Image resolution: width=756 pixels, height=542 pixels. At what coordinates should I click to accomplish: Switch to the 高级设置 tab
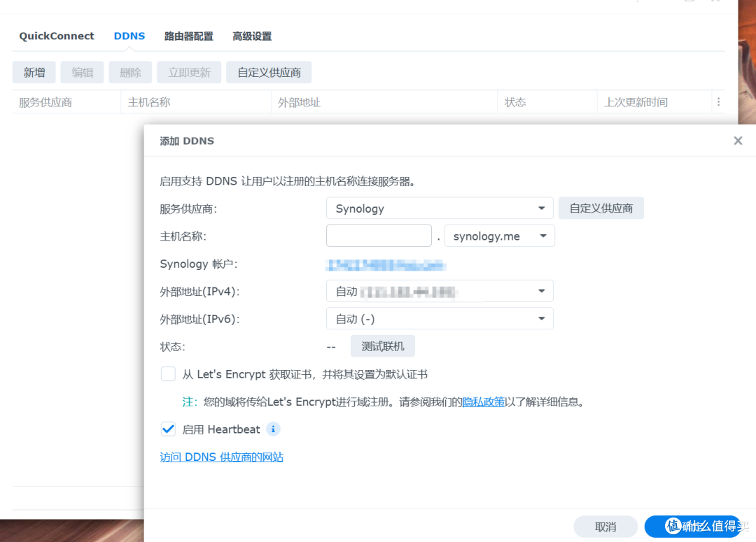tap(251, 36)
